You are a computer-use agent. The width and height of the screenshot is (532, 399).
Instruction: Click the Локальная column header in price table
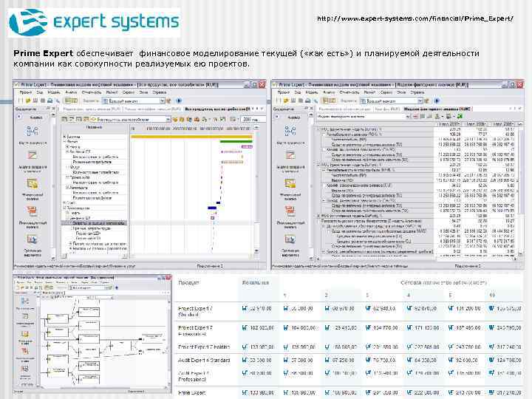pyautogui.click(x=256, y=282)
